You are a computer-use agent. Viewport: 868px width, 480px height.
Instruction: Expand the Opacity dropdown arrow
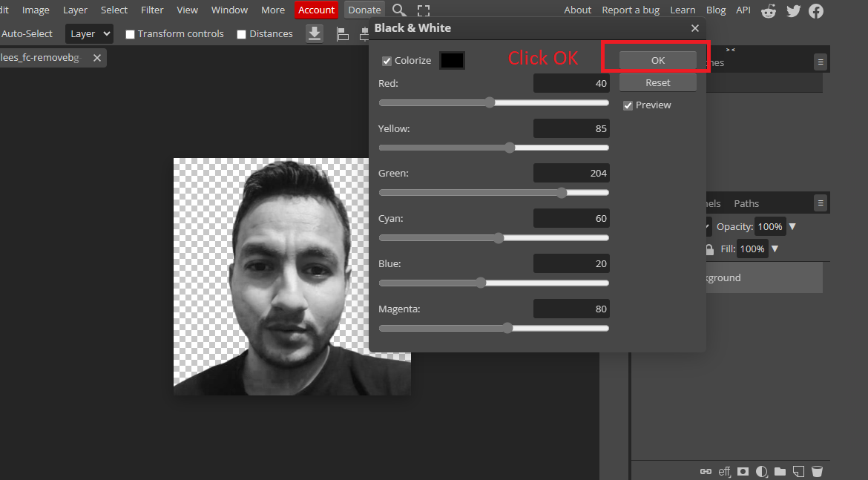pyautogui.click(x=792, y=226)
